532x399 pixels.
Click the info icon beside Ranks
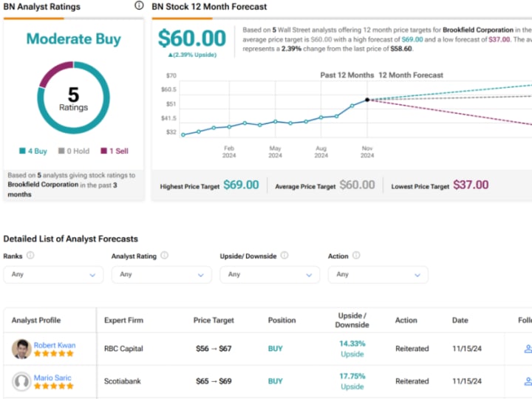[30, 255]
